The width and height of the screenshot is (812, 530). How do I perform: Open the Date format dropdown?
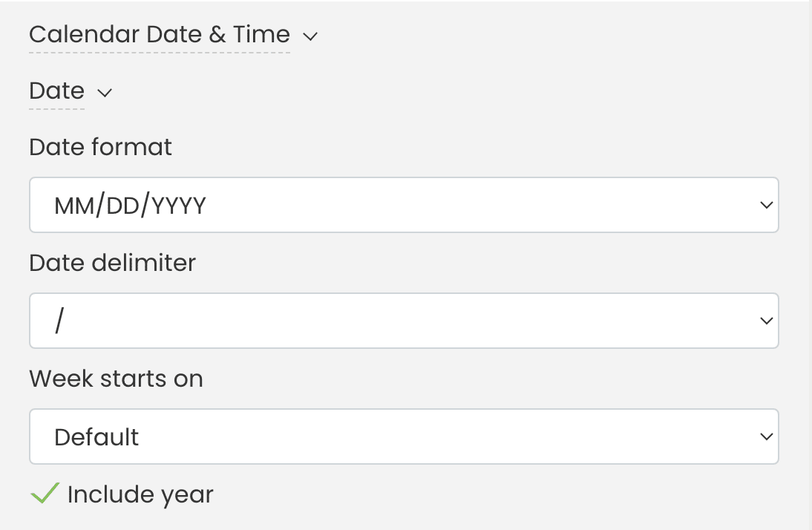pos(404,205)
